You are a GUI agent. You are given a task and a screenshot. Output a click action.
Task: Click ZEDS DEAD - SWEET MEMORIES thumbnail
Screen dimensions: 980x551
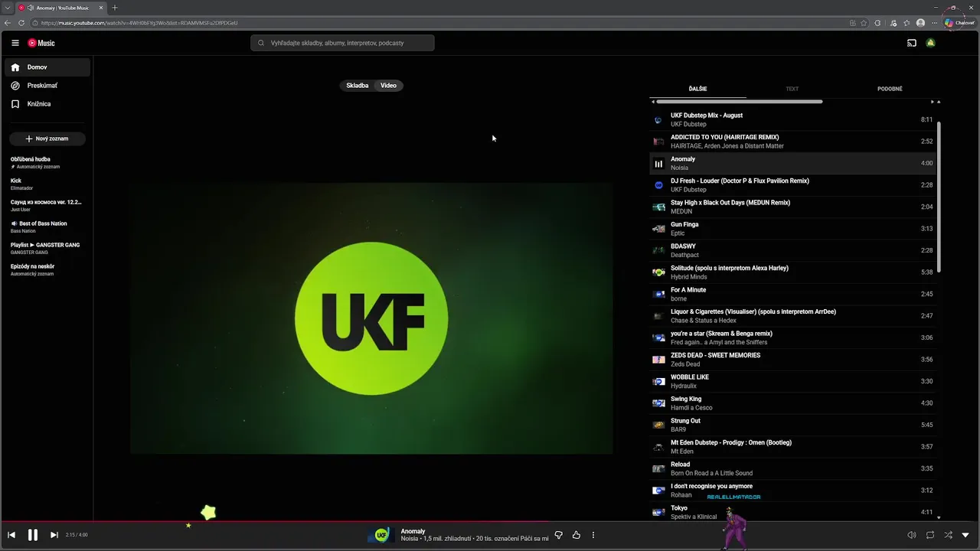click(x=658, y=360)
